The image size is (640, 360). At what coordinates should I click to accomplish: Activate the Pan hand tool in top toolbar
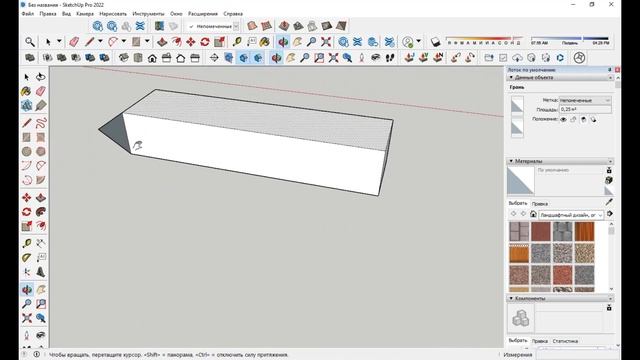point(297,42)
